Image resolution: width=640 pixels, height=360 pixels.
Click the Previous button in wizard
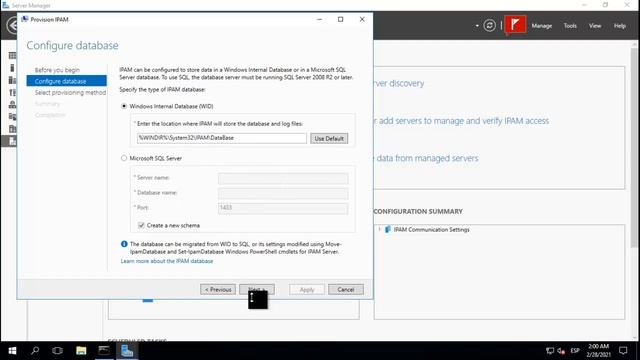click(218, 289)
